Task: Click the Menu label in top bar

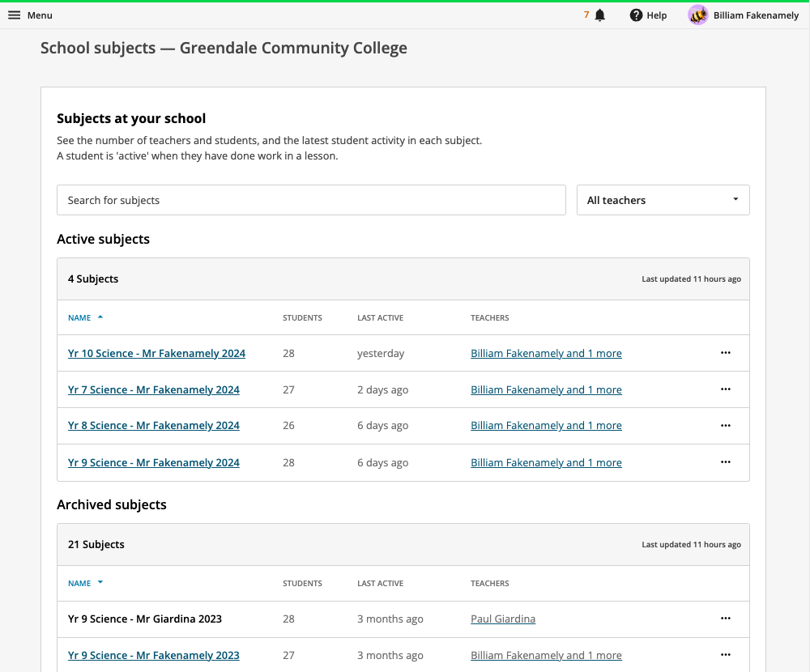Action: [x=40, y=15]
